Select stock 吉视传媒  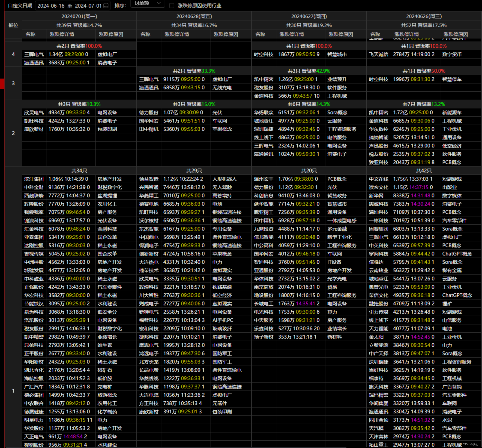click(34, 254)
